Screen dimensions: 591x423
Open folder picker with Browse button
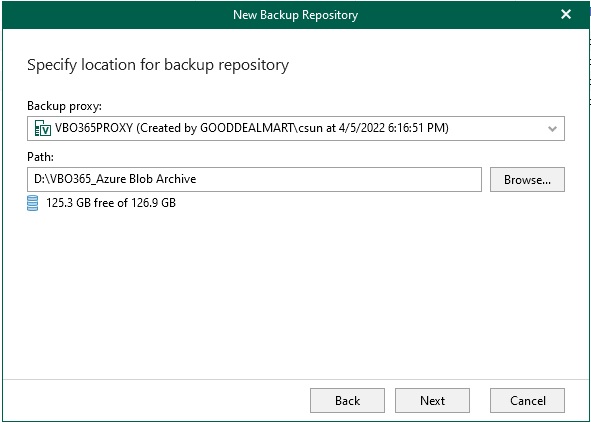(527, 179)
